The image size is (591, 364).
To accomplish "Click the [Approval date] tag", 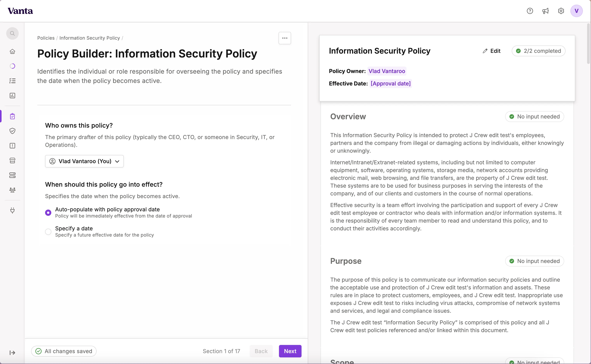I will [391, 84].
